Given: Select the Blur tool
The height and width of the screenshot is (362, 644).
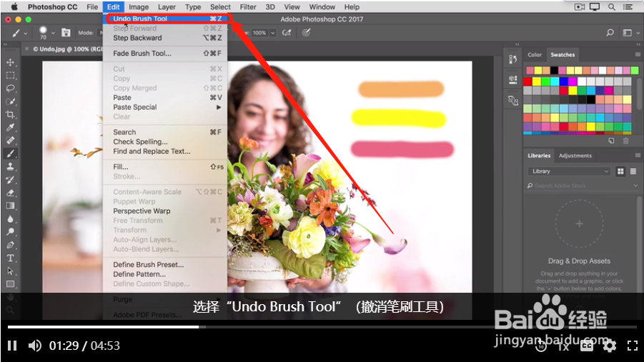Looking at the screenshot, I should (10, 218).
